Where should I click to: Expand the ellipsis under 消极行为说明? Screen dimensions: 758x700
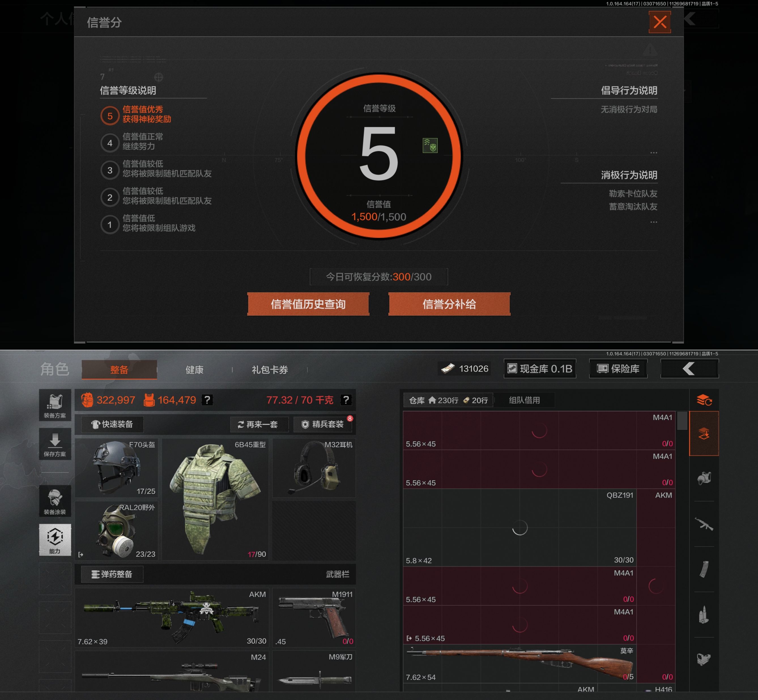coord(653,222)
